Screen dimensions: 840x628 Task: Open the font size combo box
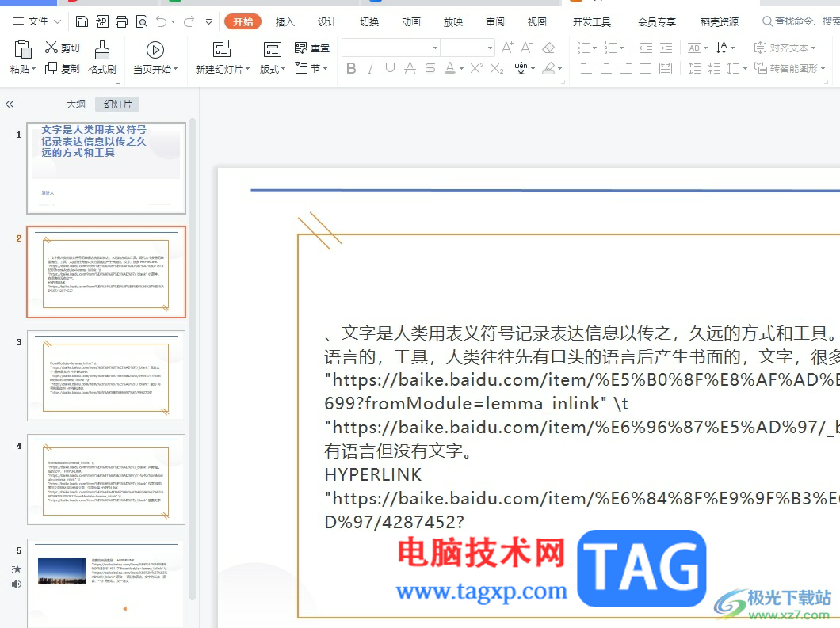(468, 48)
